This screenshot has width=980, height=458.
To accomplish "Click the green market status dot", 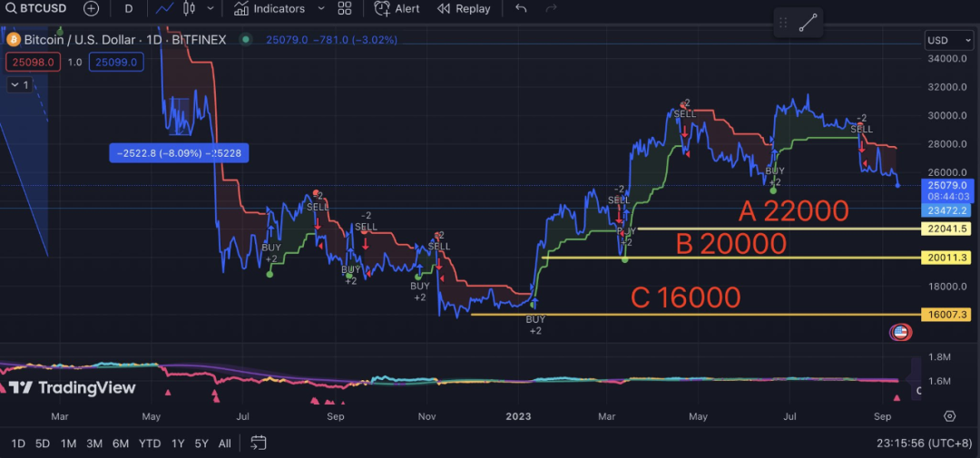I will click(x=246, y=40).
